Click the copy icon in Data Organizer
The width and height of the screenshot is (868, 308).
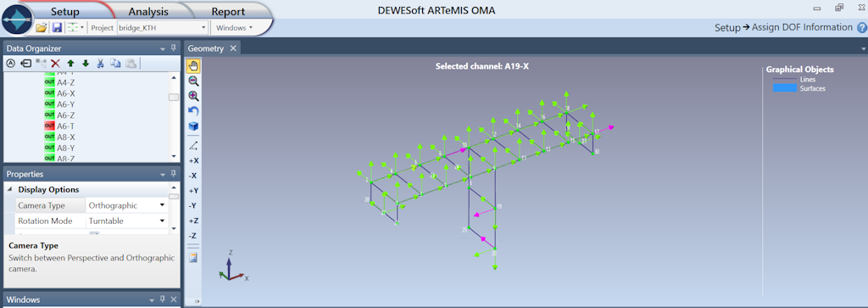[115, 63]
